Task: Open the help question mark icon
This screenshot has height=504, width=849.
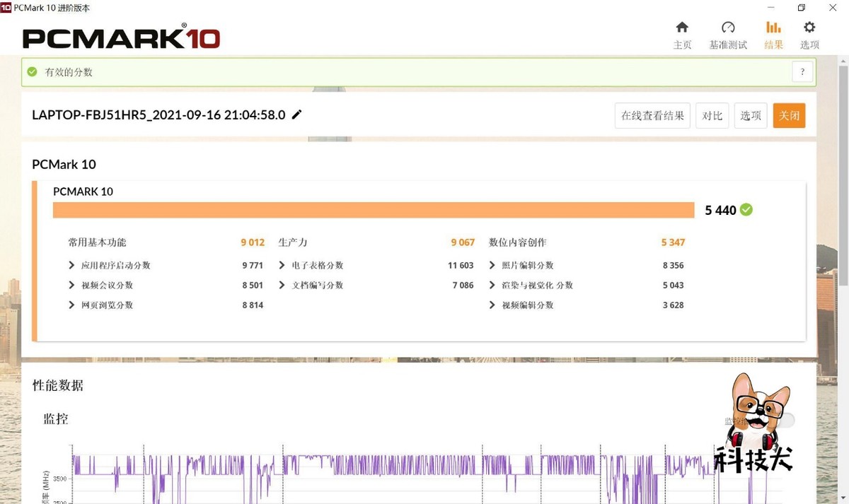Action: coord(802,71)
